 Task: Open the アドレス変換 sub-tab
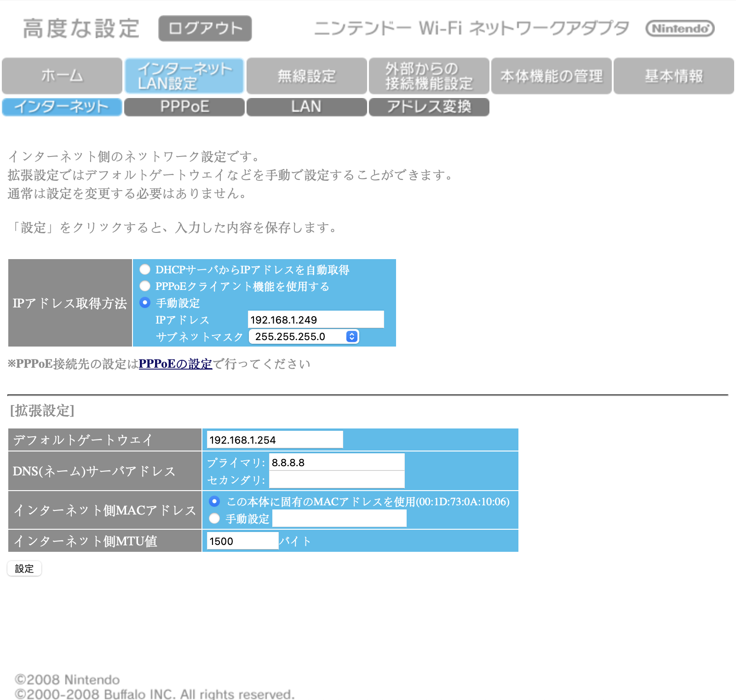click(x=429, y=107)
